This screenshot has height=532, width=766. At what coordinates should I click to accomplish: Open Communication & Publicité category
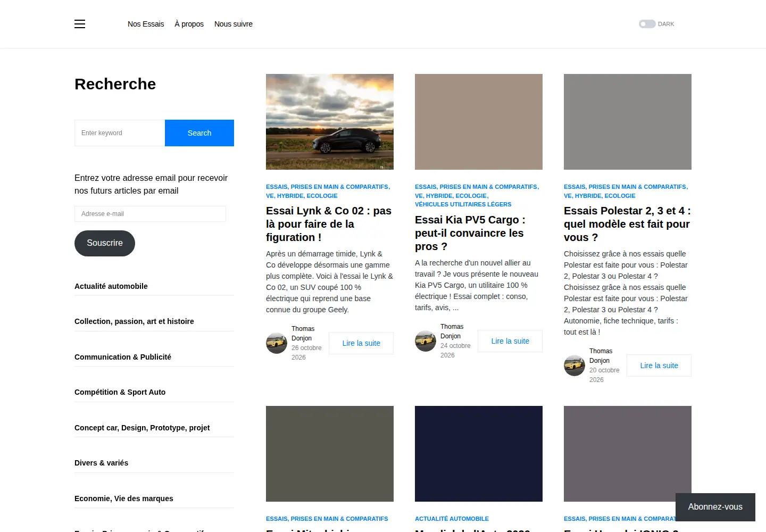pyautogui.click(x=123, y=357)
